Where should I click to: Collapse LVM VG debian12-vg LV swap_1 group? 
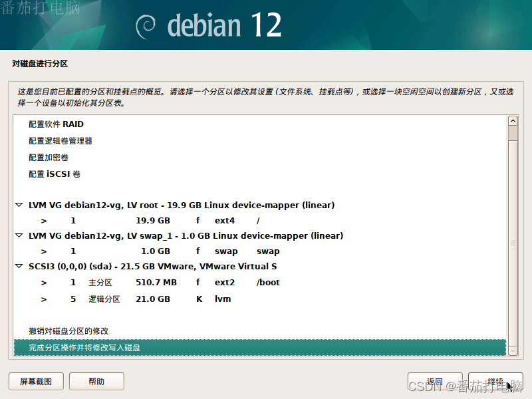(19, 235)
